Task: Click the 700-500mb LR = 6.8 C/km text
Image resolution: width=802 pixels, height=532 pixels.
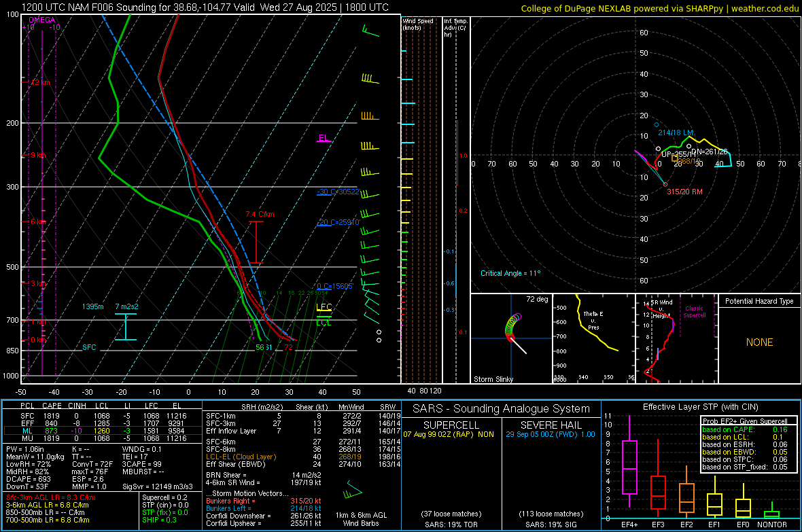Action: click(x=48, y=520)
